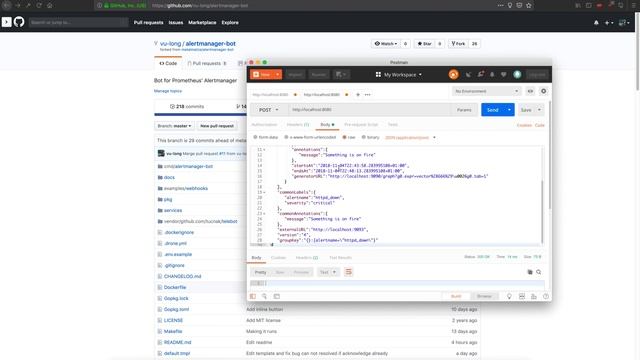Collapse the commonLabels block at line 19
This screenshot has width=640, height=360.
[x=264, y=192]
